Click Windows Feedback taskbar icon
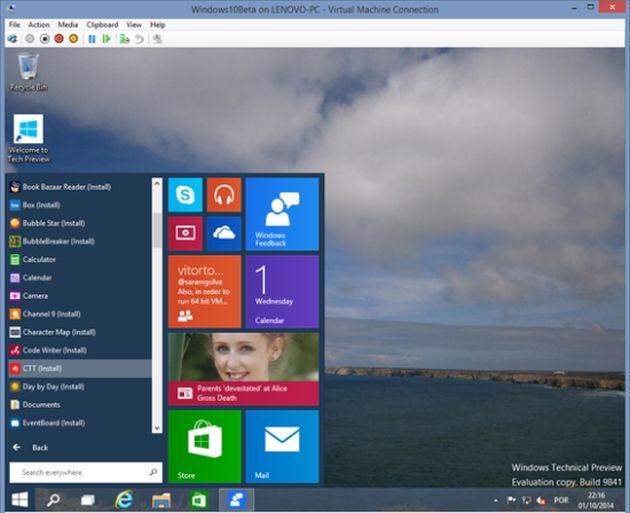Image resolution: width=630 pixels, height=513 pixels. pyautogui.click(x=237, y=500)
